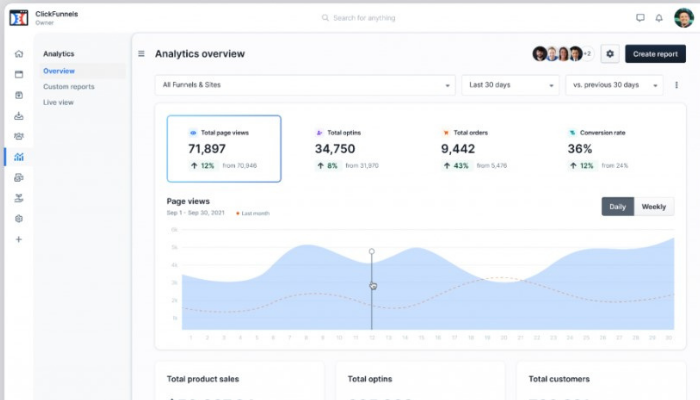The width and height of the screenshot is (700, 400).
Task: Click the first team member avatar
Action: click(539, 54)
